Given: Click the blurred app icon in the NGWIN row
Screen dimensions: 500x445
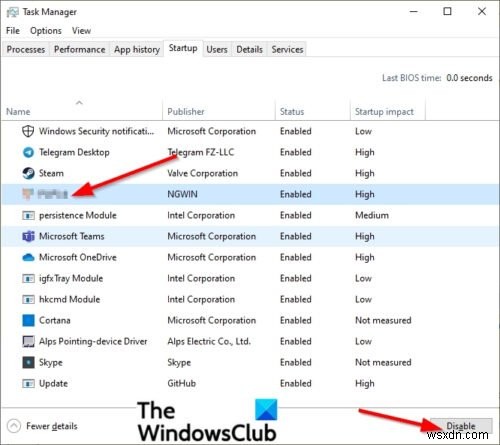Looking at the screenshot, I should point(28,194).
